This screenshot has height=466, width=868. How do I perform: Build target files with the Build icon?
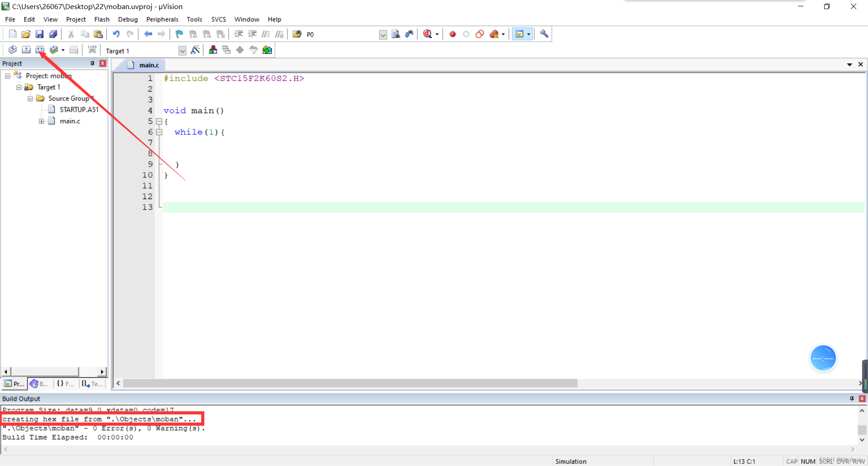26,50
